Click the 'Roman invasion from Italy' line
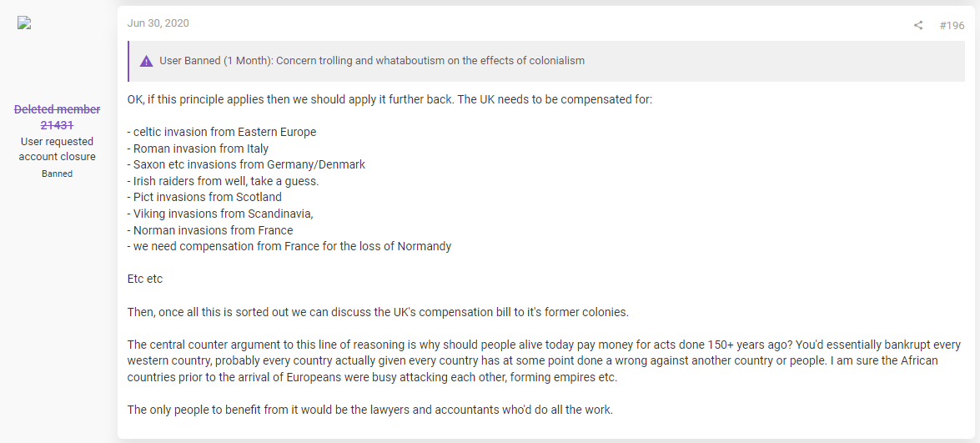The width and height of the screenshot is (980, 443). pos(198,149)
